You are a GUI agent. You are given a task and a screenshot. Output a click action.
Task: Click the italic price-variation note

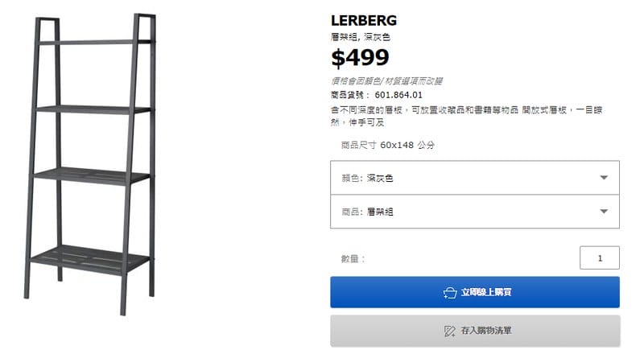tap(386, 81)
